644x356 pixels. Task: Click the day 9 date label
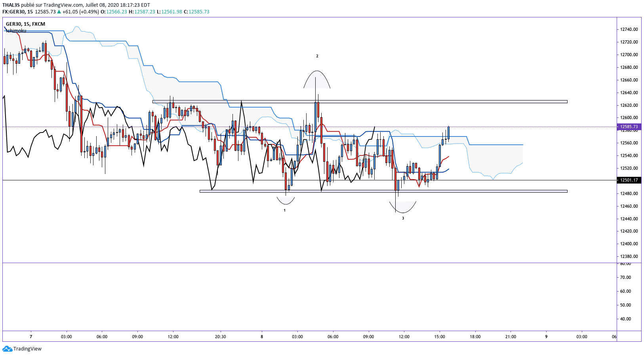546,337
